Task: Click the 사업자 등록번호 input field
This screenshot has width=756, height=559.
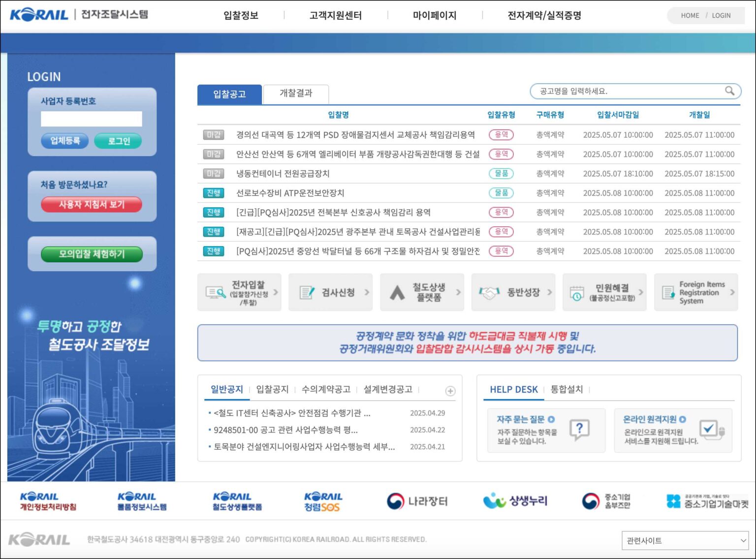Action: [x=92, y=119]
